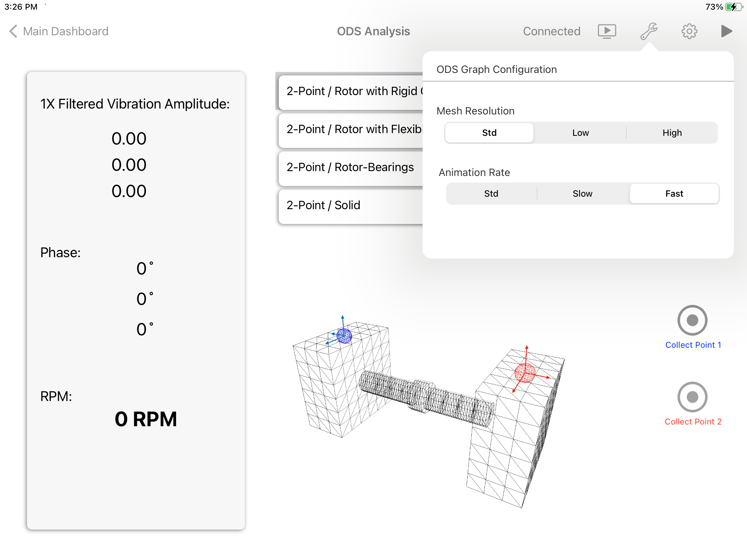The height and width of the screenshot is (560, 747).
Task: Select Fast Animation Rate option
Action: coord(674,194)
